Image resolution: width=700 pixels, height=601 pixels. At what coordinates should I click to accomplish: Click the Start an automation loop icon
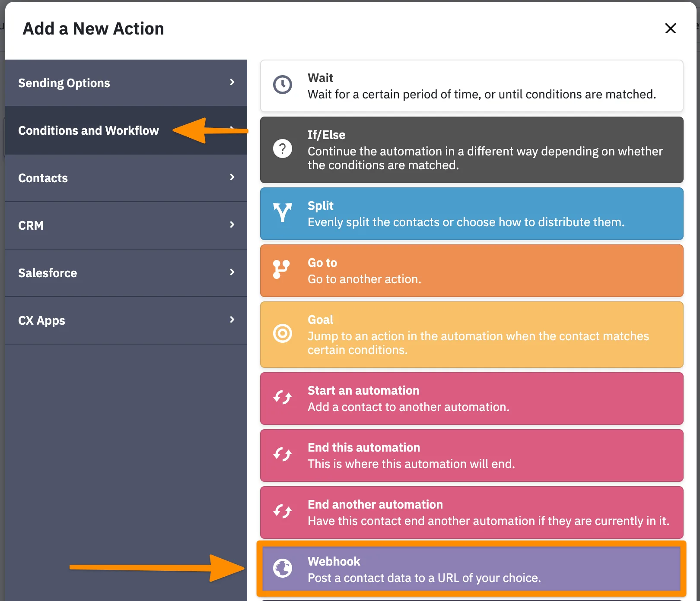pos(283,398)
